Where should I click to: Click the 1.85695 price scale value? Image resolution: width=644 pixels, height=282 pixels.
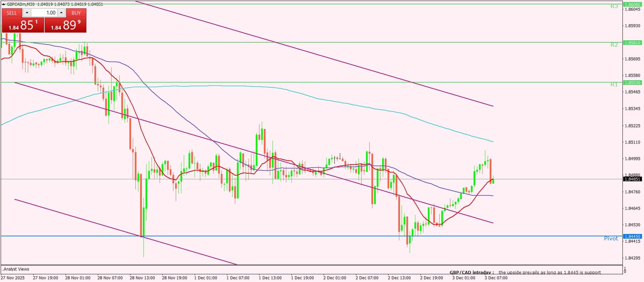pyautogui.click(x=632, y=59)
